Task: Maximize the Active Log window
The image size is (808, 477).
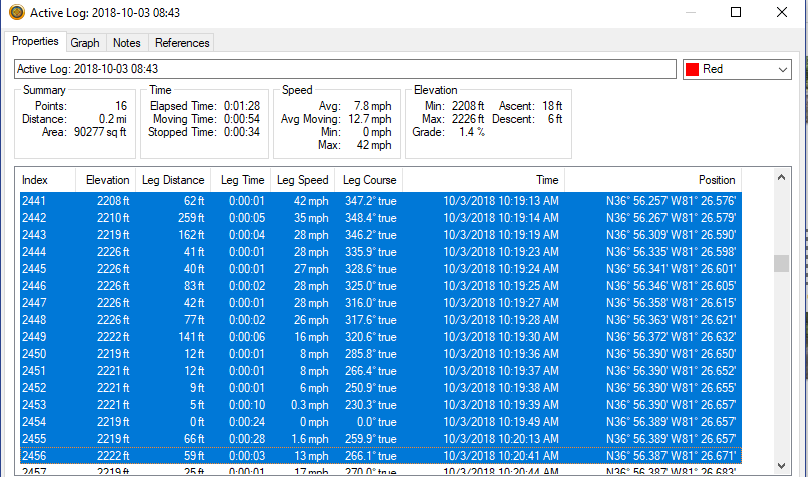Action: coord(736,12)
